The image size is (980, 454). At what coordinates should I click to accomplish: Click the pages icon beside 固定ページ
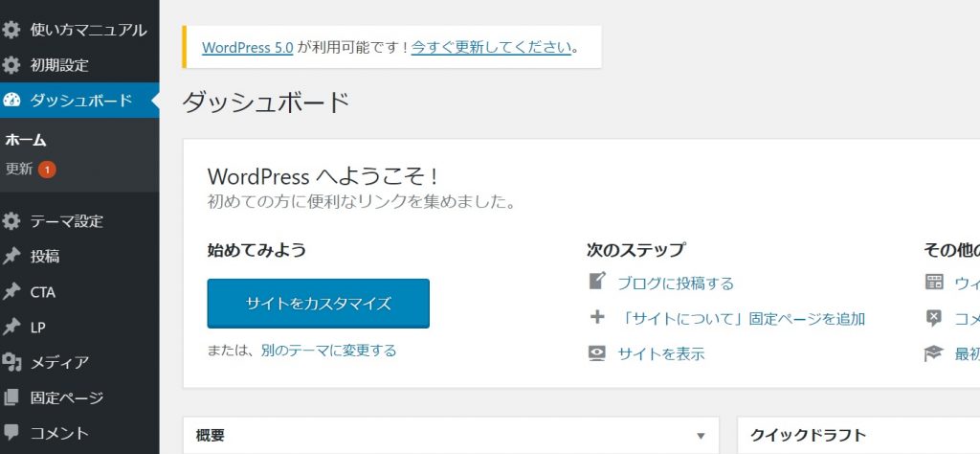tap(11, 397)
